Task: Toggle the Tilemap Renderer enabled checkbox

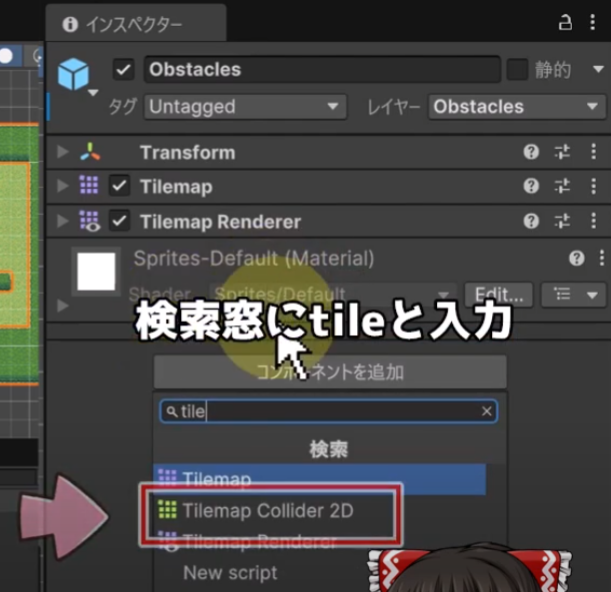Action: pos(119,221)
